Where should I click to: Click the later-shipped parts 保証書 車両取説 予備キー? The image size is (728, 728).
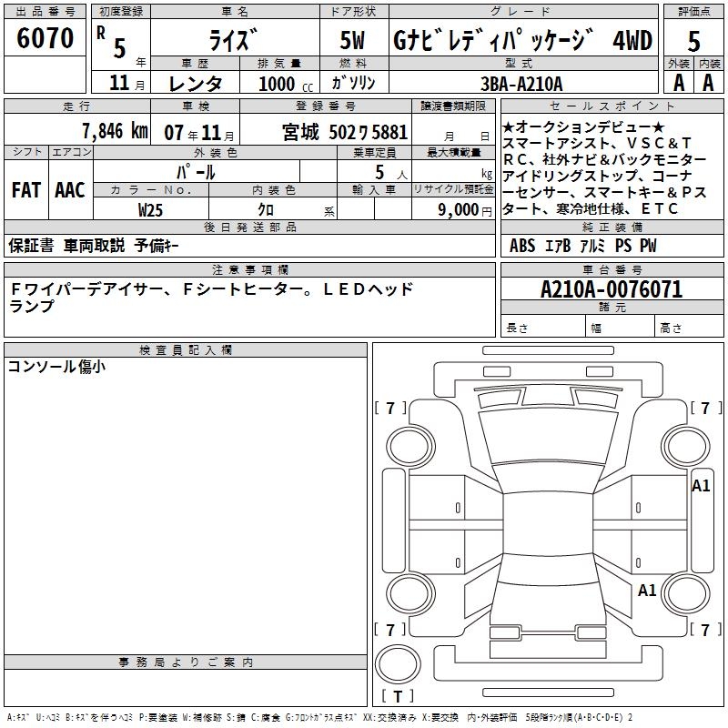[94, 246]
